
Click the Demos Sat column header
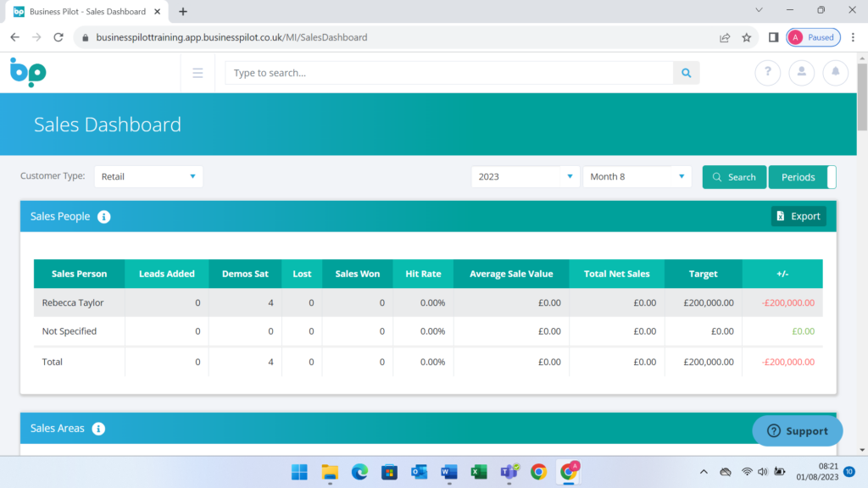[x=245, y=274]
